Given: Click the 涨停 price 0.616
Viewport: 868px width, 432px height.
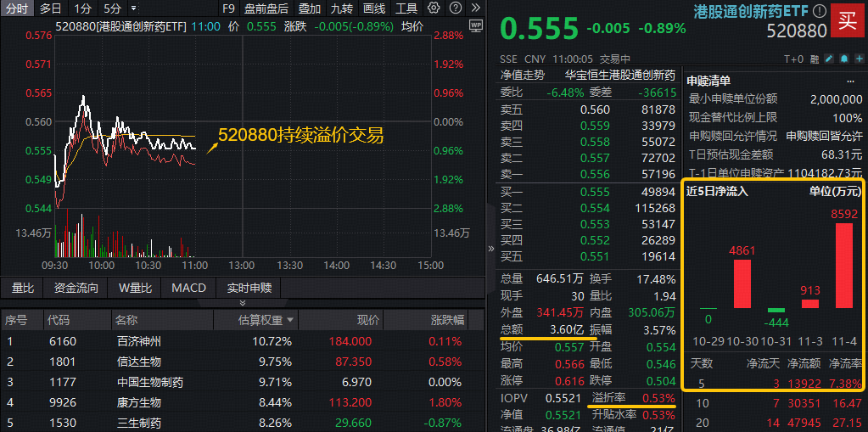Looking at the screenshot, I should click(569, 380).
